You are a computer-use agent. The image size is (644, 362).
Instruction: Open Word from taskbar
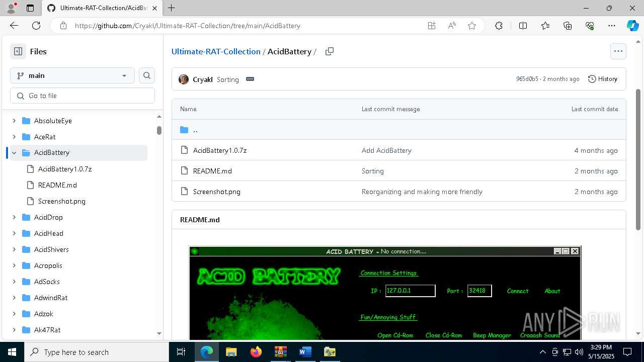pyautogui.click(x=305, y=352)
